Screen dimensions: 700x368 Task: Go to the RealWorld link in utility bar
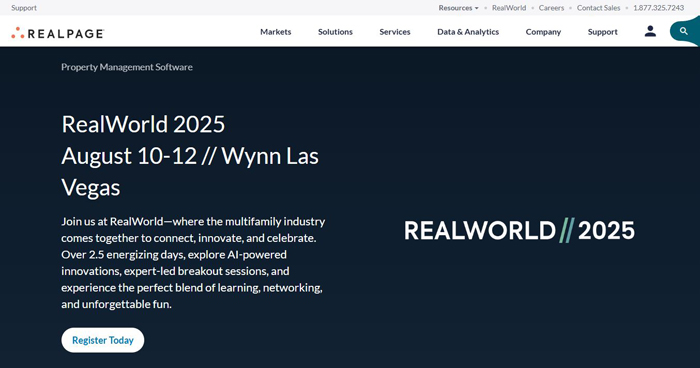tap(509, 8)
